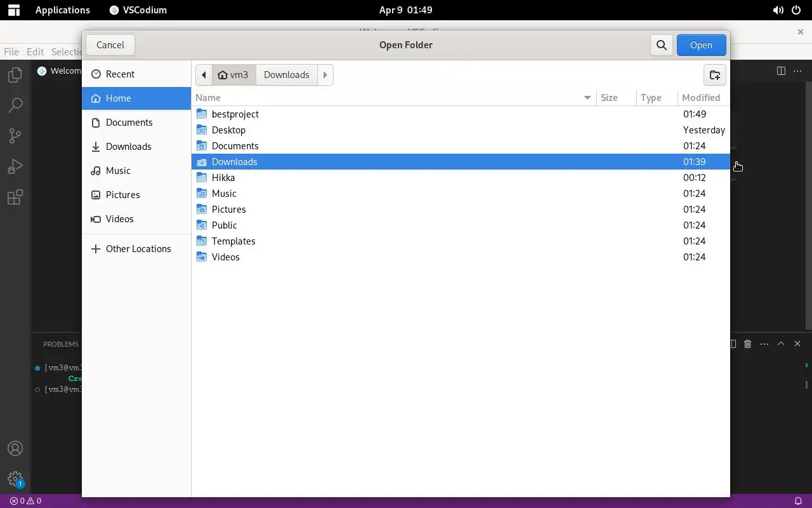812x508 pixels.
Task: Open the File menu in VSCodium
Action: click(11, 52)
